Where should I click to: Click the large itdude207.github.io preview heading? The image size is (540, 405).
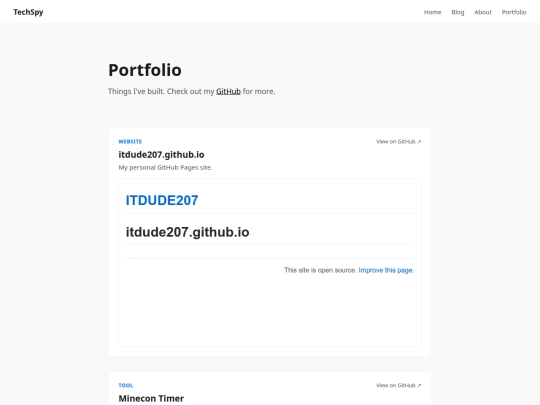tap(187, 232)
